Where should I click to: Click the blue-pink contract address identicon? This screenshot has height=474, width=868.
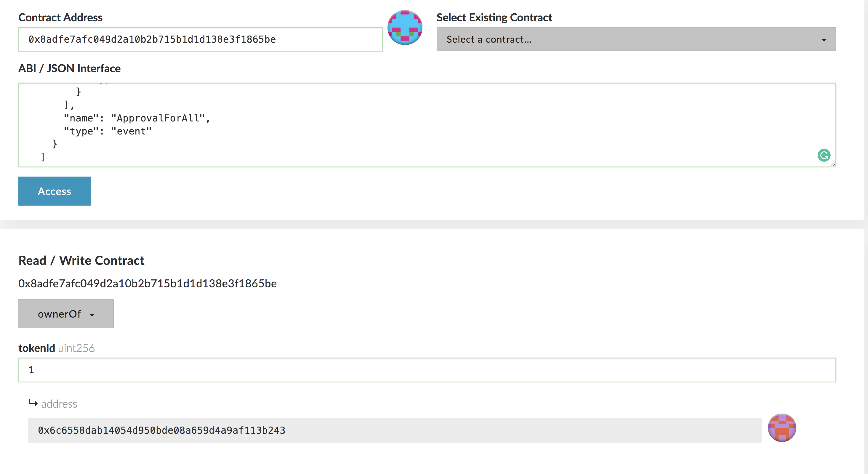[x=405, y=28]
